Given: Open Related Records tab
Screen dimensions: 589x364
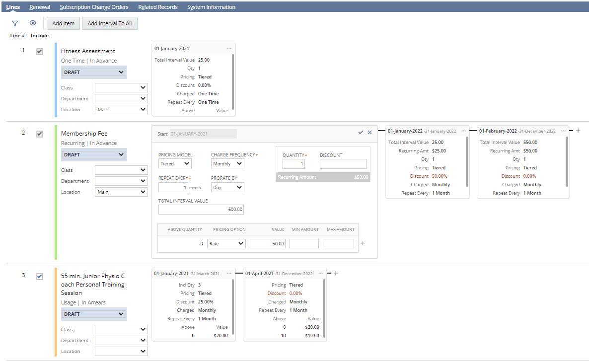Looking at the screenshot, I should 158,7.
